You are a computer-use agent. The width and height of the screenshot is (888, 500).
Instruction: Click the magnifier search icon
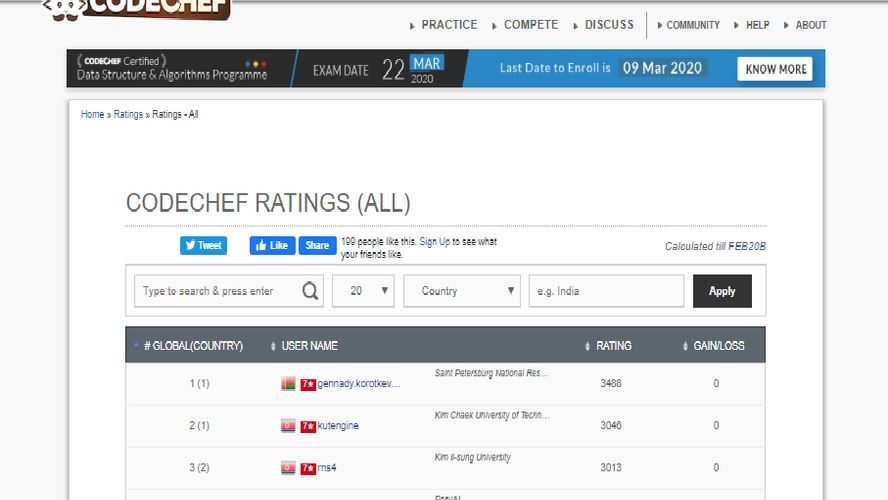[310, 291]
